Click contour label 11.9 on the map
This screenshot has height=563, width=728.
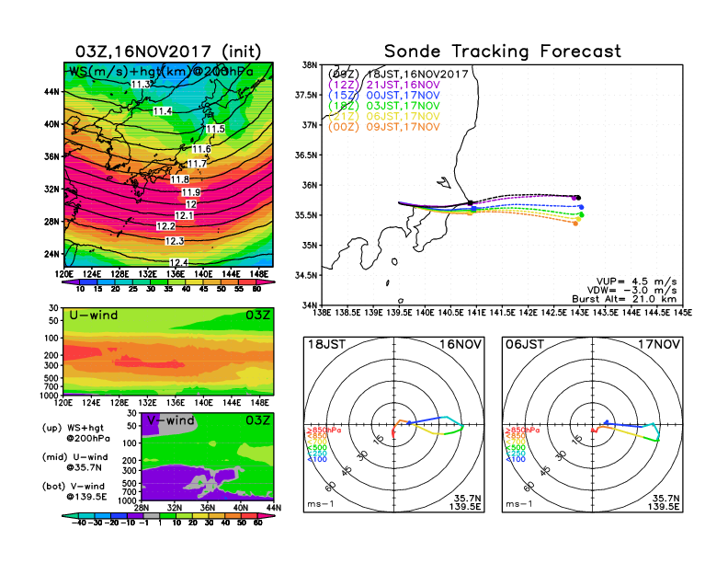point(191,192)
